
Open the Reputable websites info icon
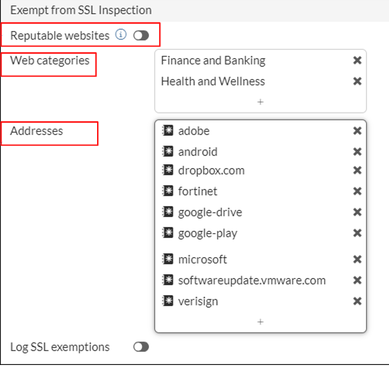pos(121,34)
